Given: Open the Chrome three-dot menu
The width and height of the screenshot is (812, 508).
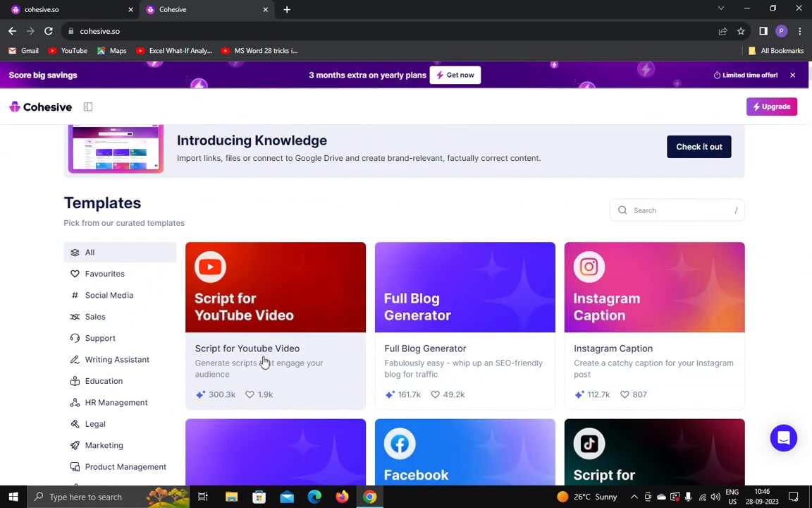Looking at the screenshot, I should tap(799, 31).
